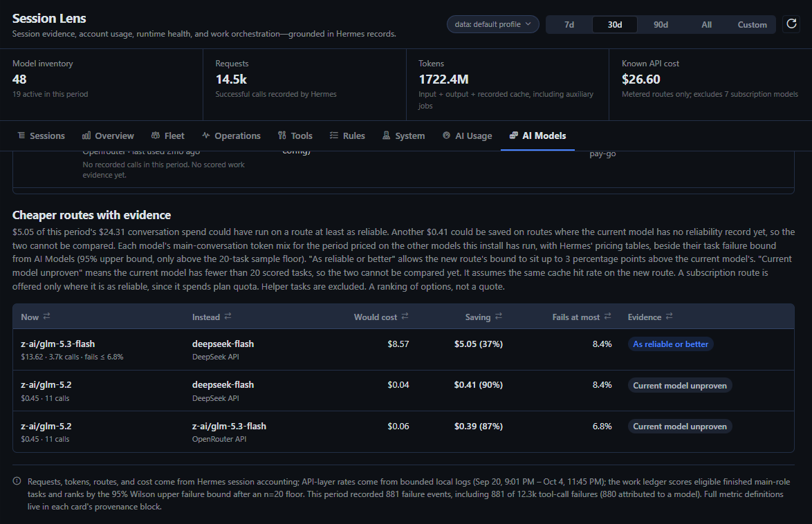Screen dimensions: 812x524
Task: Select the 7d time range
Action: [x=569, y=24]
